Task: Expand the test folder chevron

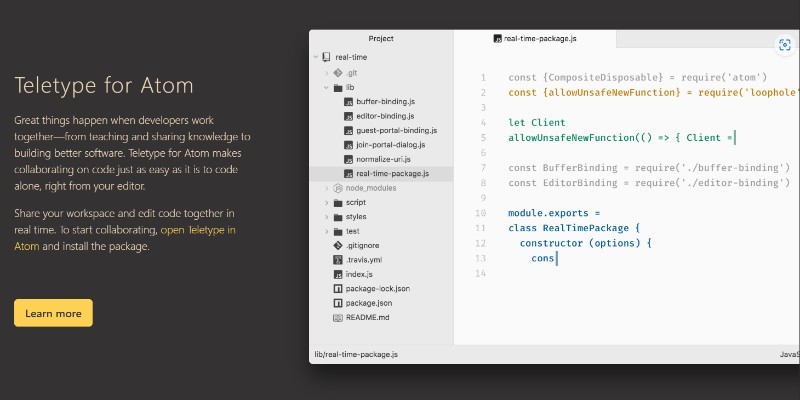Action: [x=327, y=231]
